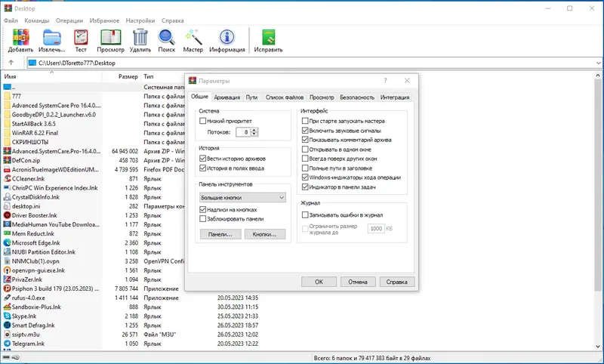
Task: Open the Избранное menu
Action: pos(104,21)
